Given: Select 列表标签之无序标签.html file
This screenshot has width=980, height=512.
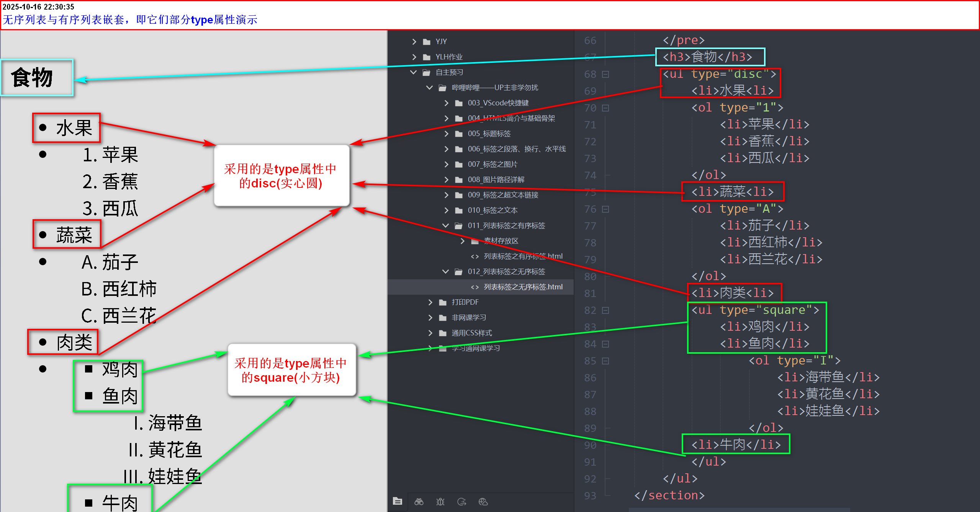Looking at the screenshot, I should point(523,287).
